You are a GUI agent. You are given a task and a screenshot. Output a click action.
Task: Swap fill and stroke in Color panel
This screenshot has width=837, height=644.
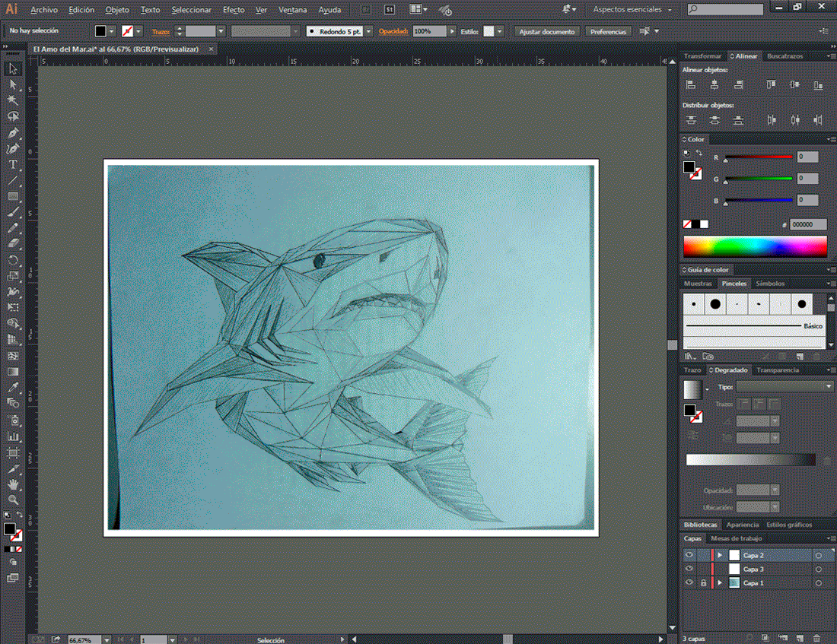click(x=699, y=153)
